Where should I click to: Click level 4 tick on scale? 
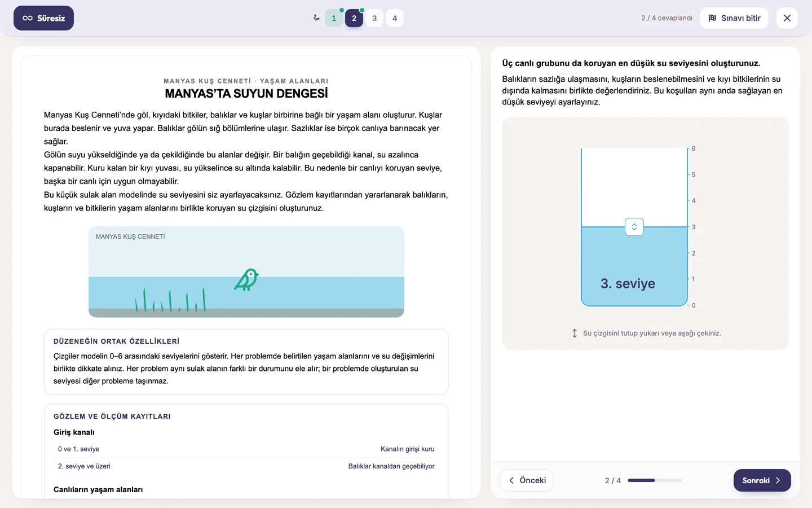(692, 201)
